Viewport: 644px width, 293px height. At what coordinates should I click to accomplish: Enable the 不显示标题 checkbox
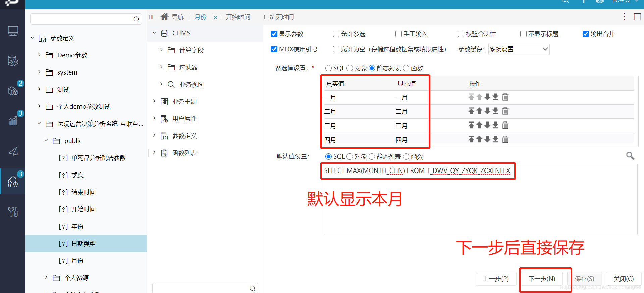click(523, 34)
